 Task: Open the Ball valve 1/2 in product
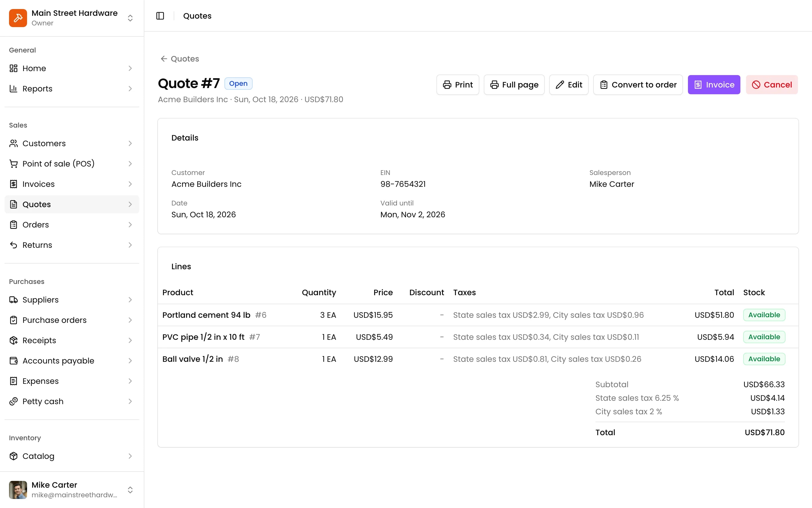(193, 359)
